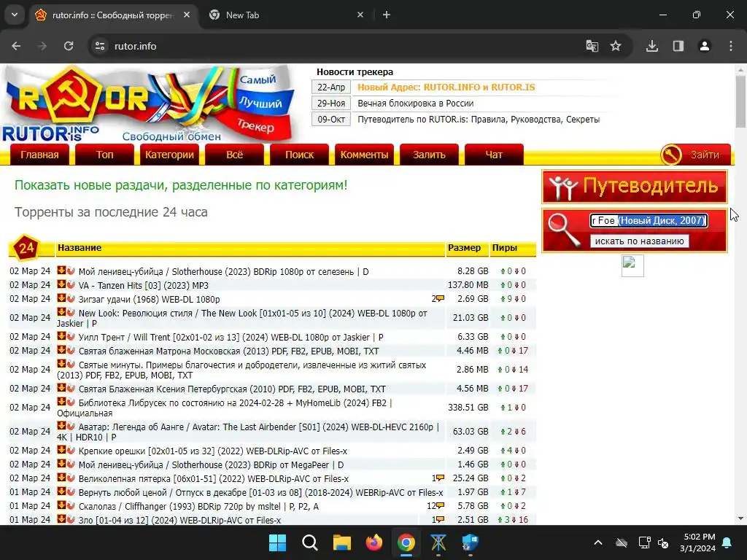Open File Explorer from taskbar
Screen dimensions: 747x560
click(x=341, y=542)
